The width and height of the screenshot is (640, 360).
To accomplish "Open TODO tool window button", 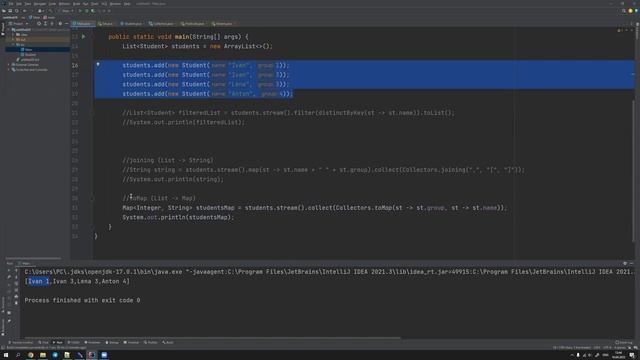I will (x=73, y=342).
